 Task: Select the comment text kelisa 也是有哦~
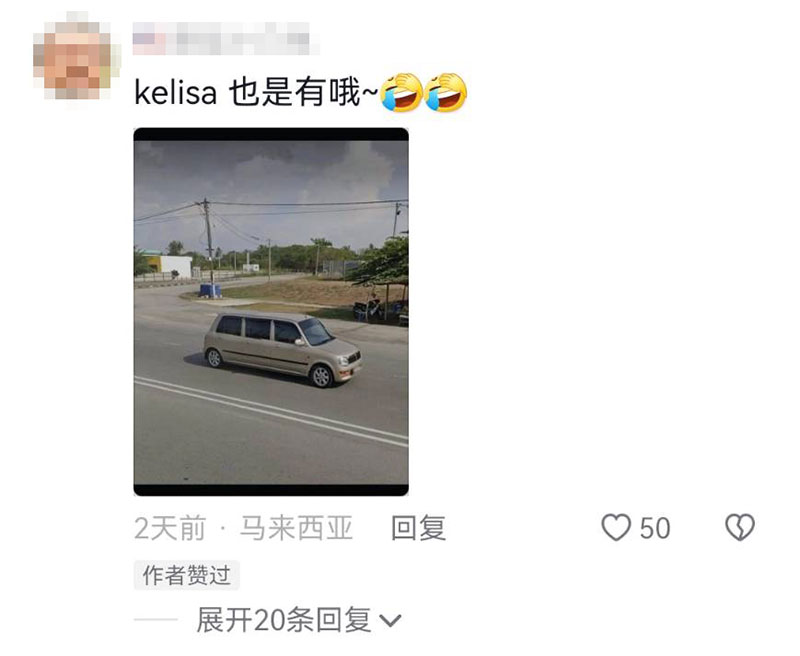click(x=257, y=93)
